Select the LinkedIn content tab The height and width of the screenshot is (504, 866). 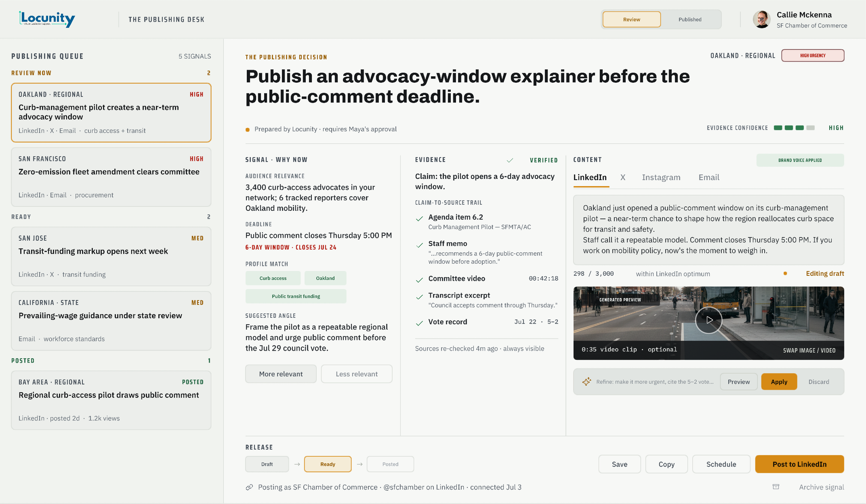(590, 178)
